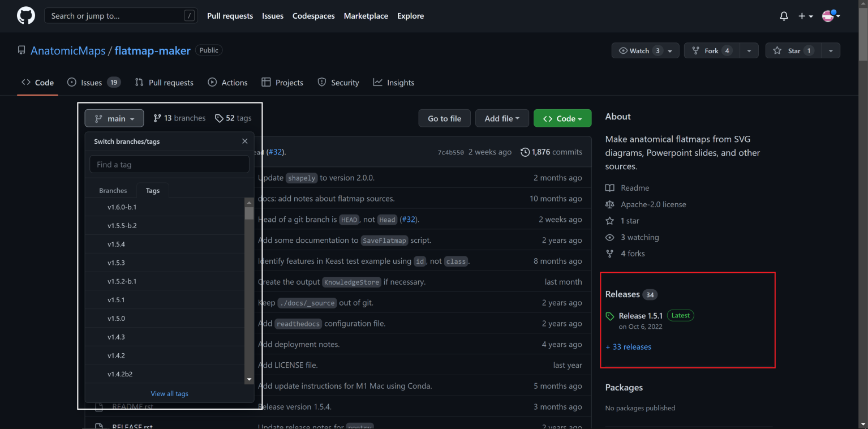
Task: Open the AnatomicMaps owner link
Action: click(68, 50)
